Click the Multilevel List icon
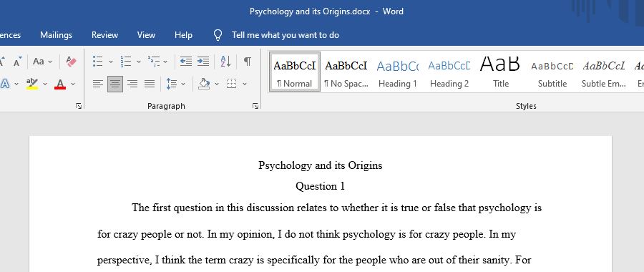Image resolution: width=644 pixels, height=272 pixels. (154, 62)
